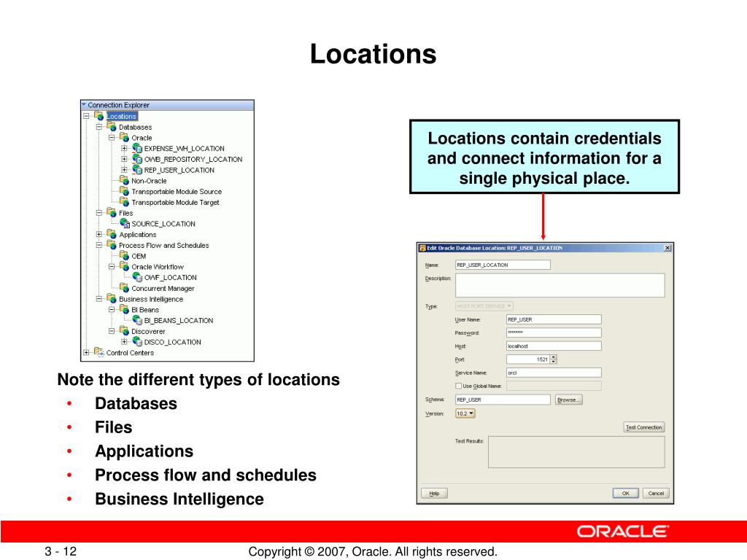The image size is (747, 560).
Task: Select the Transportable Module Source label
Action: (x=177, y=192)
